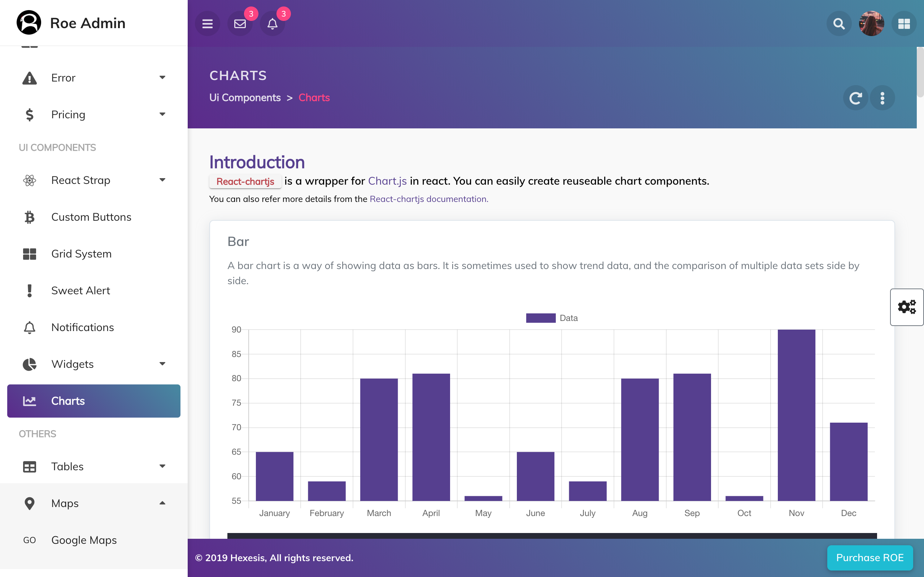
Task: Open the notifications bell in the header
Action: (x=272, y=23)
